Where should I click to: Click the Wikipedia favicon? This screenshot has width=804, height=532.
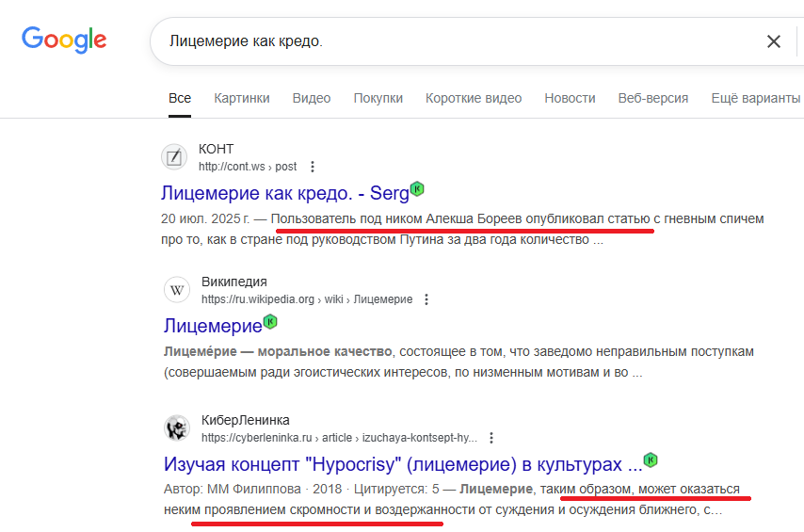pos(177,290)
